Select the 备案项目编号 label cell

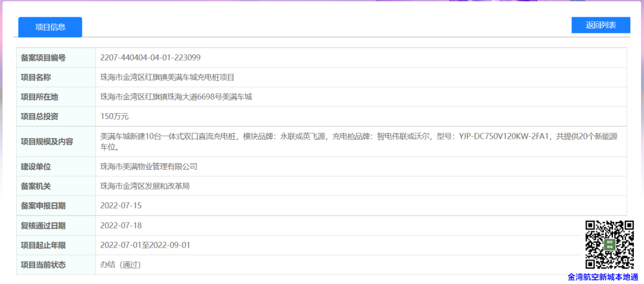click(56, 58)
